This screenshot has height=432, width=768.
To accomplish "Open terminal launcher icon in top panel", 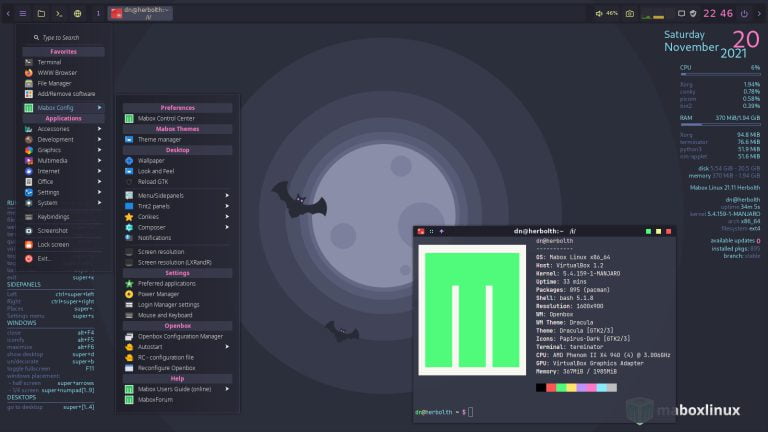I will 59,13.
